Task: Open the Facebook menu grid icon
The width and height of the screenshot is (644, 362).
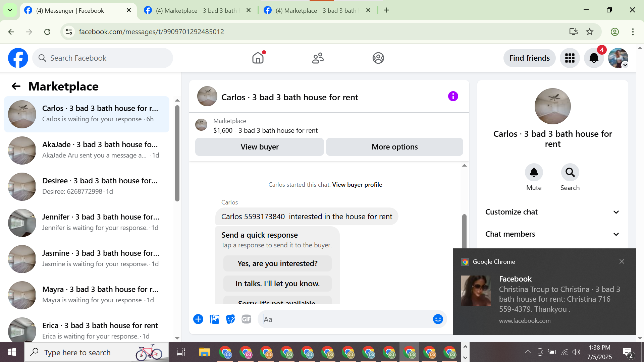Action: (570, 58)
